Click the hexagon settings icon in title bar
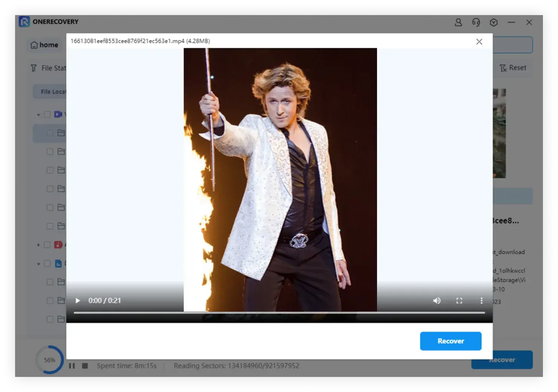This screenshot has height=392, width=558. click(x=494, y=23)
